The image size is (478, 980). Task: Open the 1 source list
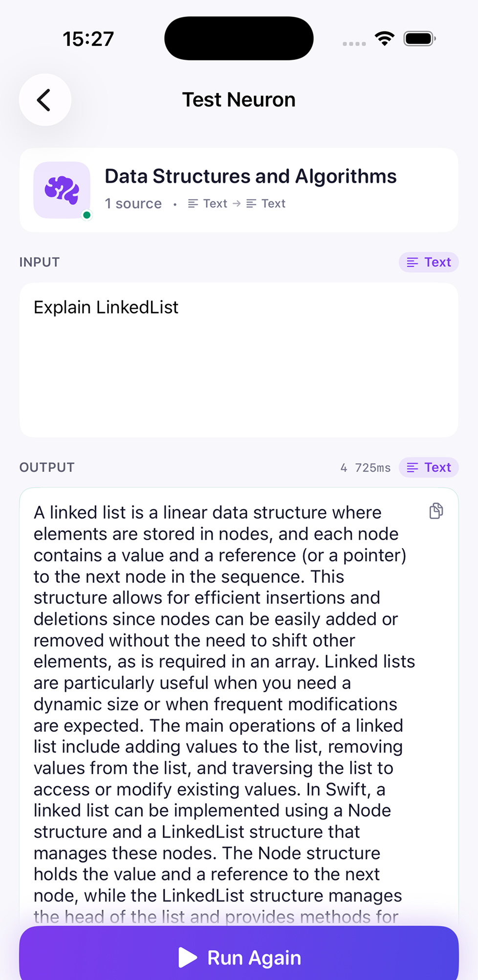tap(133, 203)
